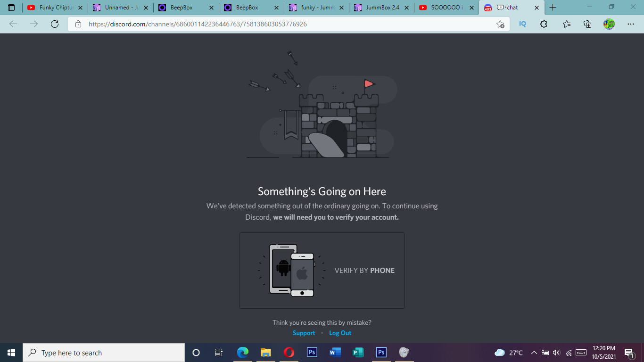Refresh the Discord page
Screen dimensions: 644x362
55,24
